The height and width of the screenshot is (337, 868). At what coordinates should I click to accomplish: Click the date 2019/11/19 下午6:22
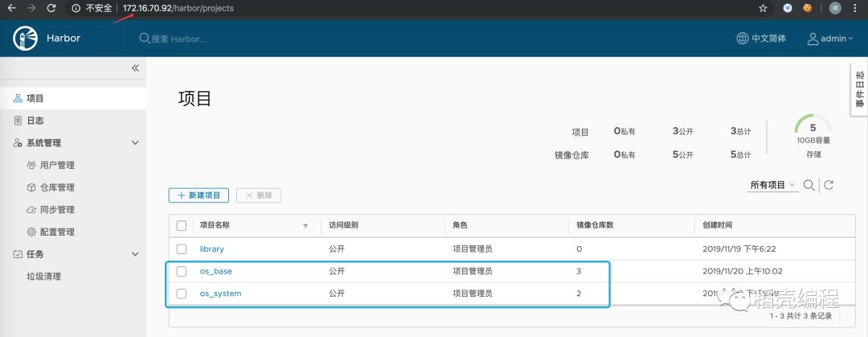point(739,249)
